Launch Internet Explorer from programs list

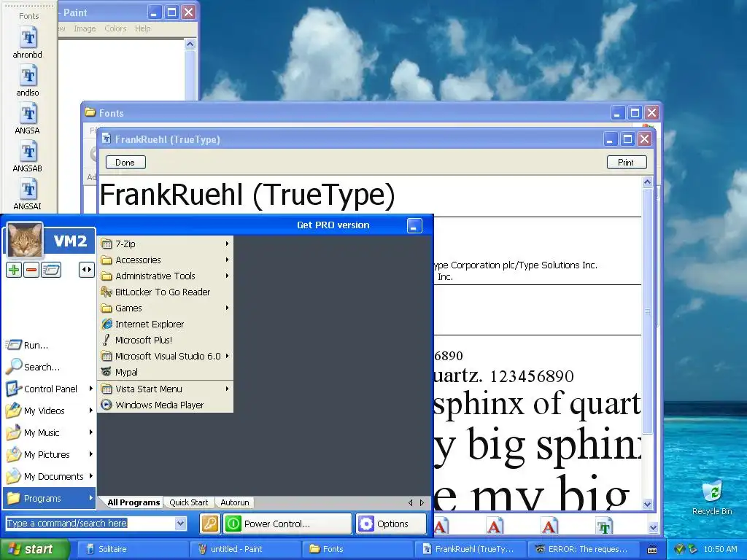point(165,324)
